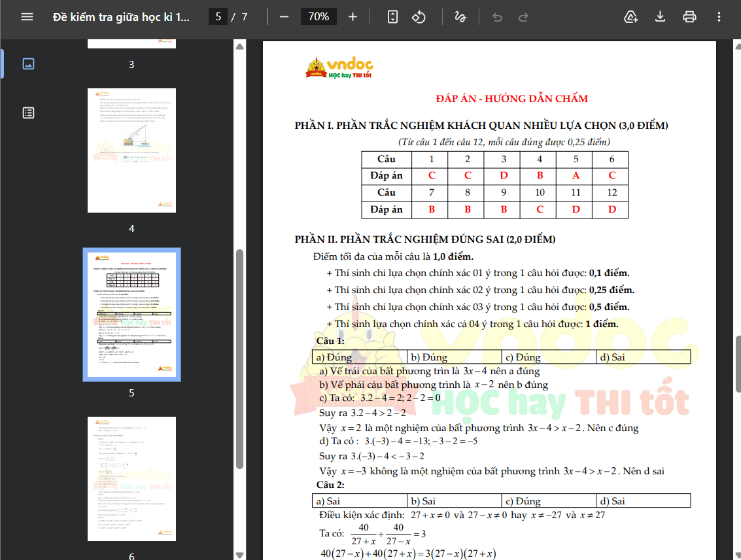Open page 4 thumbnail

(132, 150)
